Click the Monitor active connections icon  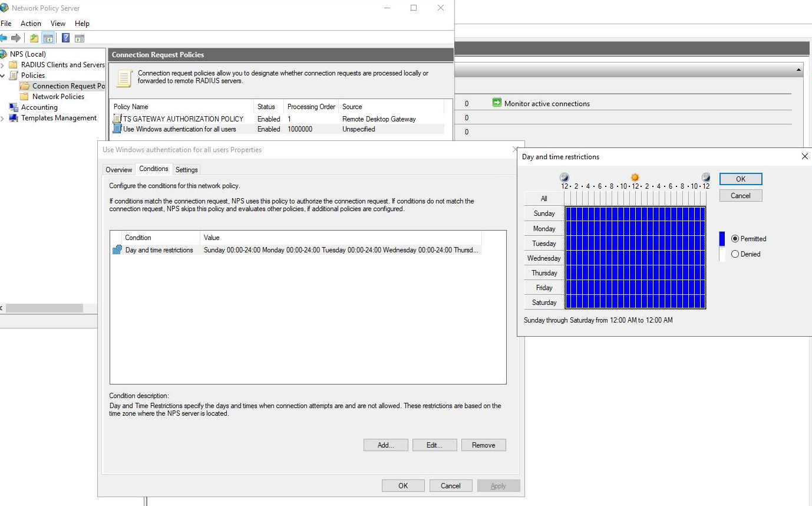[497, 103]
